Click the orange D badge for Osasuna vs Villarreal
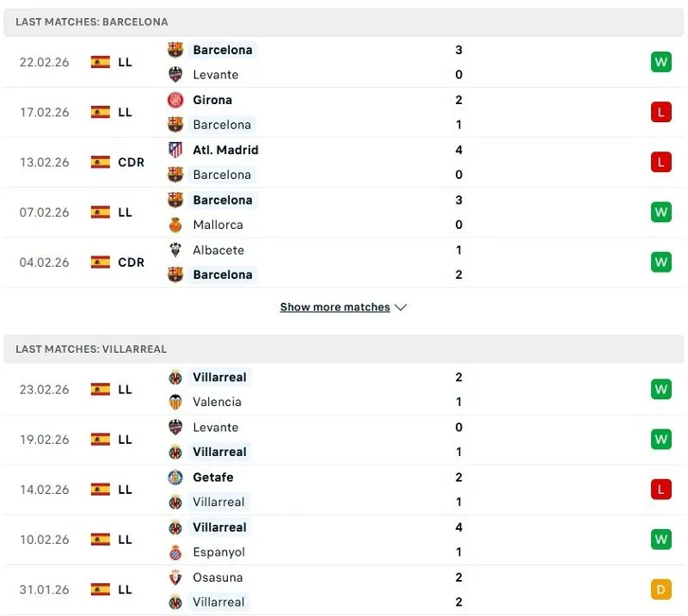 [660, 589]
